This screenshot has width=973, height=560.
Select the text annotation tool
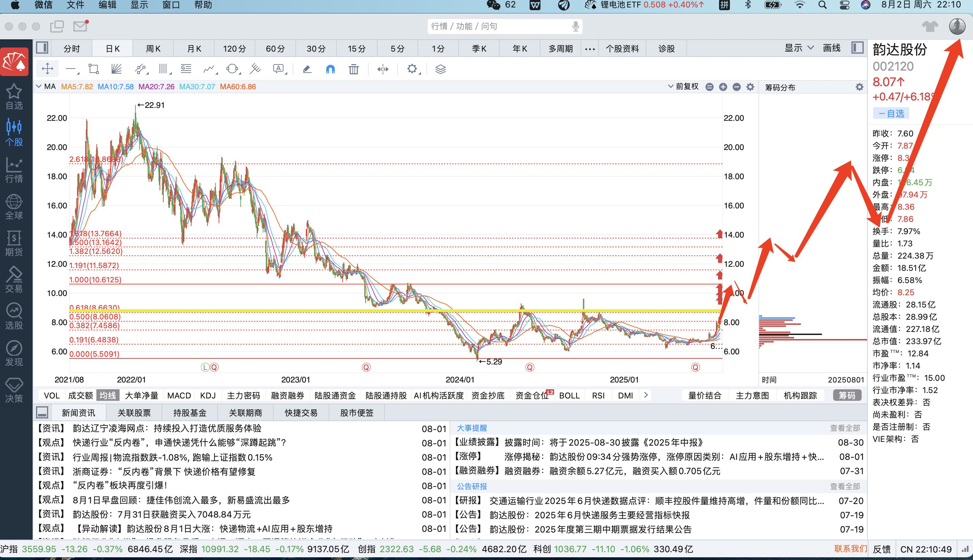click(278, 69)
